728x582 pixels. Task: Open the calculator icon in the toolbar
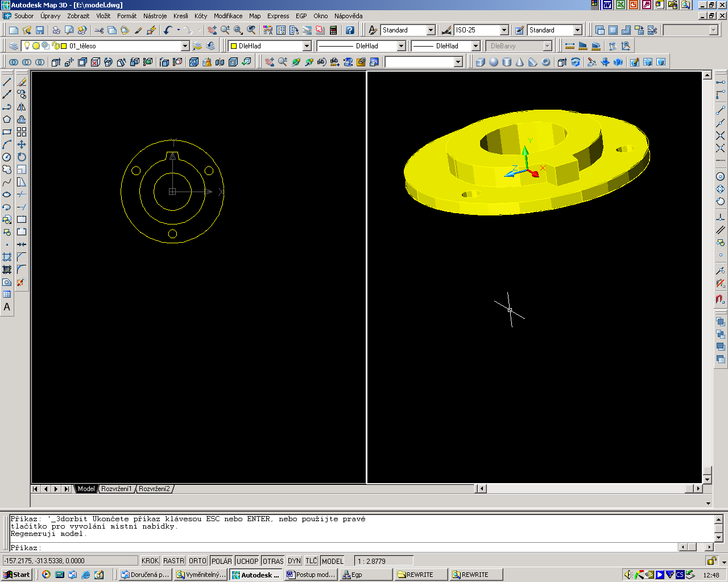[x=333, y=30]
